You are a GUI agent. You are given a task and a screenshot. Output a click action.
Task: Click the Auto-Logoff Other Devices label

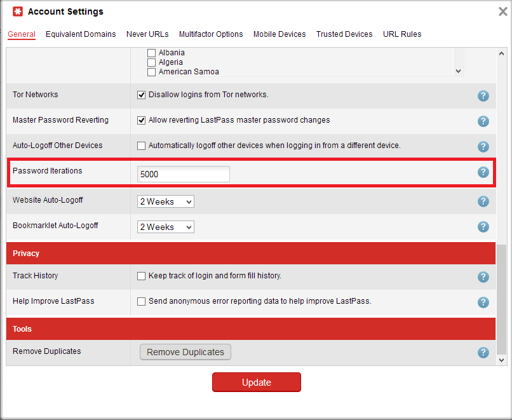57,146
